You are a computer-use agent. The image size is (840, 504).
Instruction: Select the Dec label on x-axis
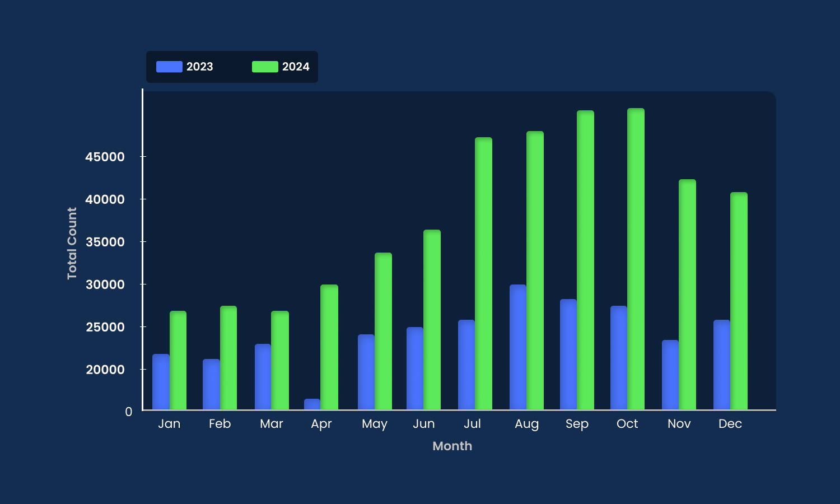pos(730,424)
